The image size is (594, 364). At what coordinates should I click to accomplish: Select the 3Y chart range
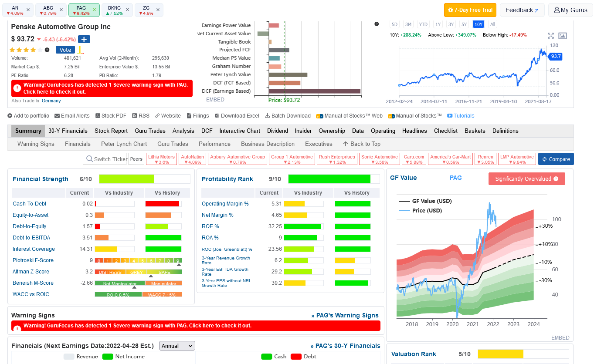coord(451,24)
